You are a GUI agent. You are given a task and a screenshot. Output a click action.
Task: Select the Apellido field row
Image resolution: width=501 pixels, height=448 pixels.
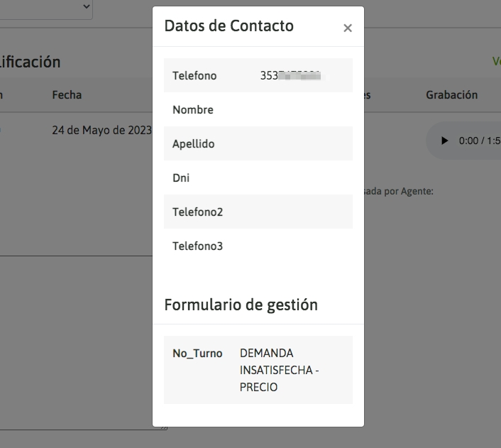(194, 143)
